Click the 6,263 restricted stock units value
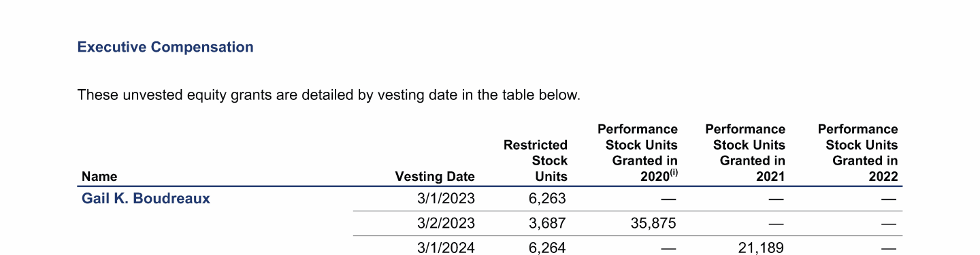980x255 pixels. point(547,199)
